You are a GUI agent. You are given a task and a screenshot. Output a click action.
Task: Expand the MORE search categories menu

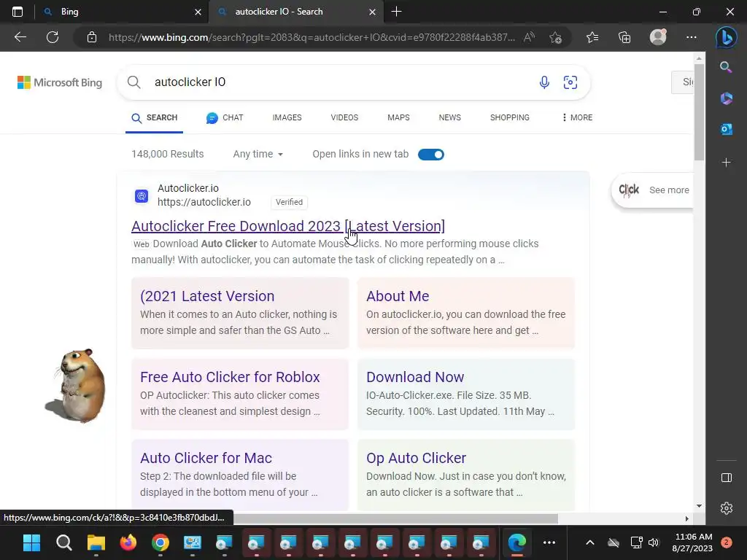pyautogui.click(x=577, y=117)
